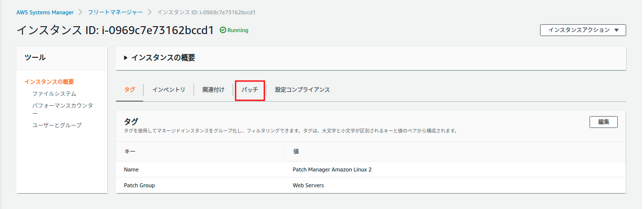Open the インスタンスアクション dropdown menu

click(x=583, y=30)
